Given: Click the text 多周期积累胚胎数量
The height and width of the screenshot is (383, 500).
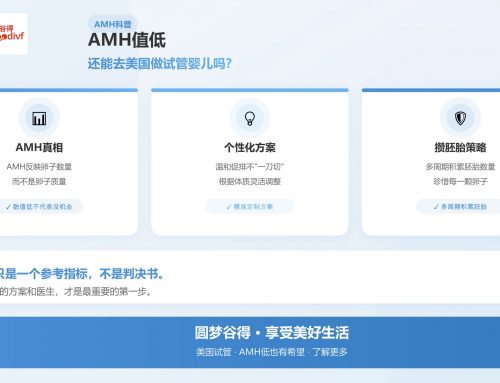Looking at the screenshot, I should [x=460, y=167].
